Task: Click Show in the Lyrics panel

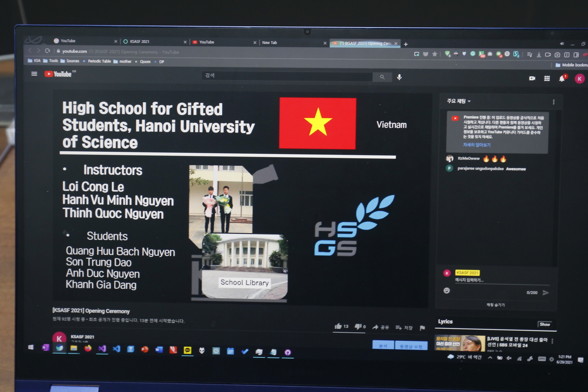Action: pos(544,324)
